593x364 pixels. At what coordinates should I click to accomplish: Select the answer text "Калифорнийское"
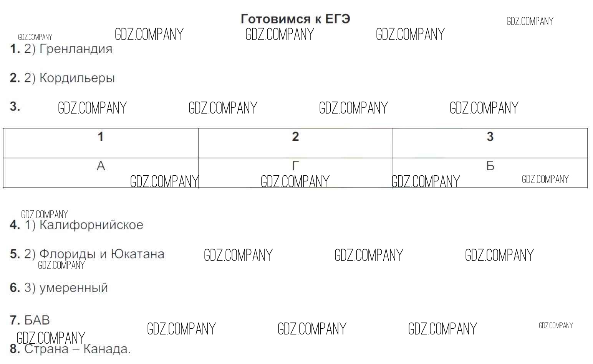point(91,225)
